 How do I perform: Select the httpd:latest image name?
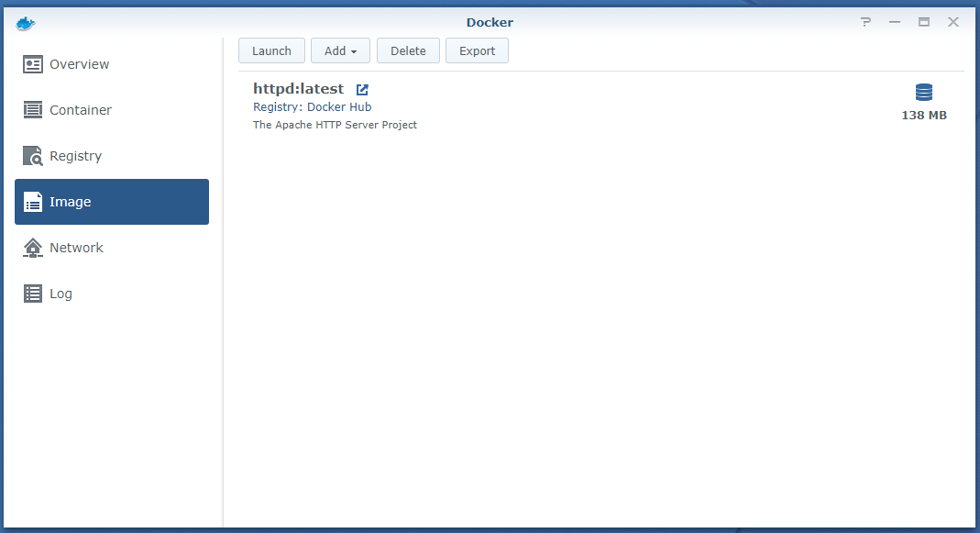[298, 89]
